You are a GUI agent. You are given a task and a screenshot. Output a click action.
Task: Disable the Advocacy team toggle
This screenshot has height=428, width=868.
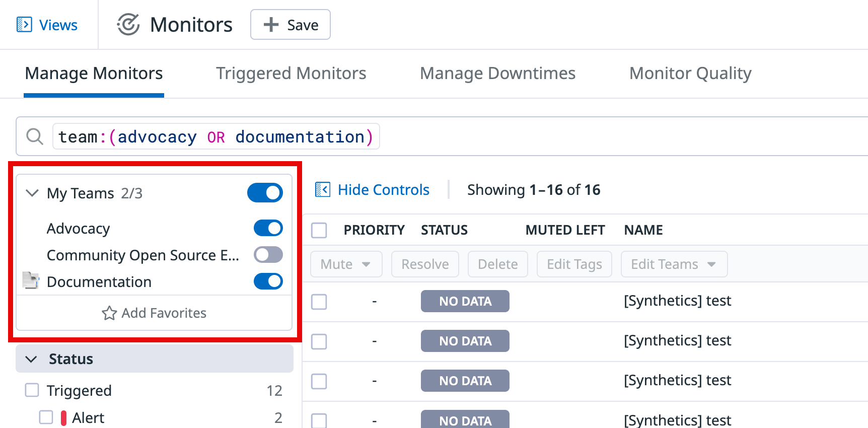[x=268, y=228]
